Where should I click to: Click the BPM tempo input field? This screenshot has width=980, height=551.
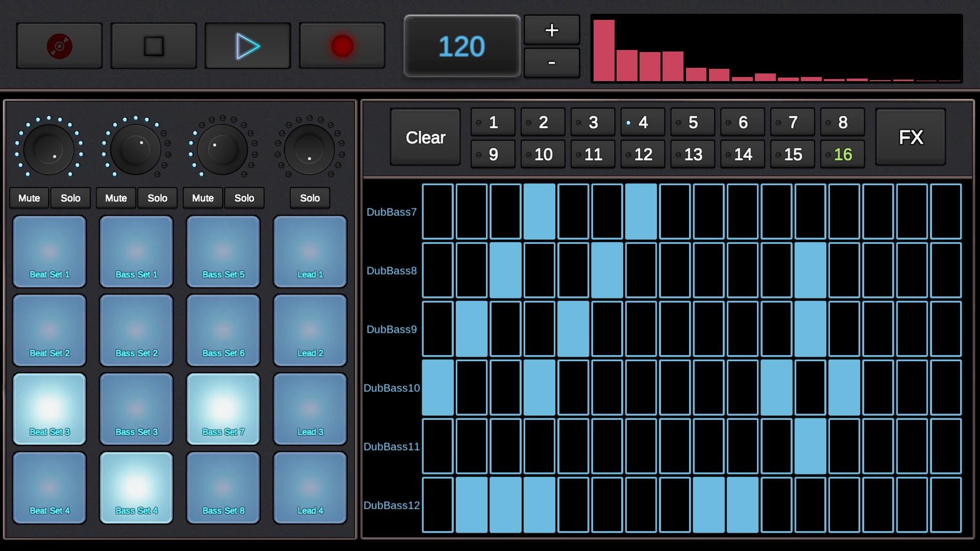click(462, 46)
